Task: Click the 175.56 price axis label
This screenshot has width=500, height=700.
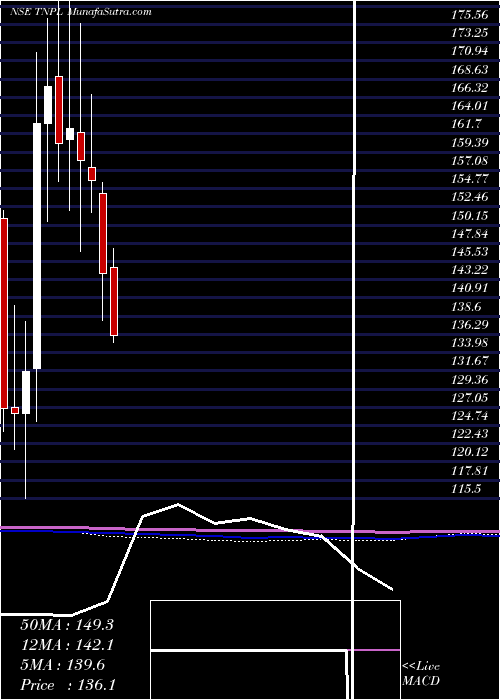Action: [x=469, y=15]
